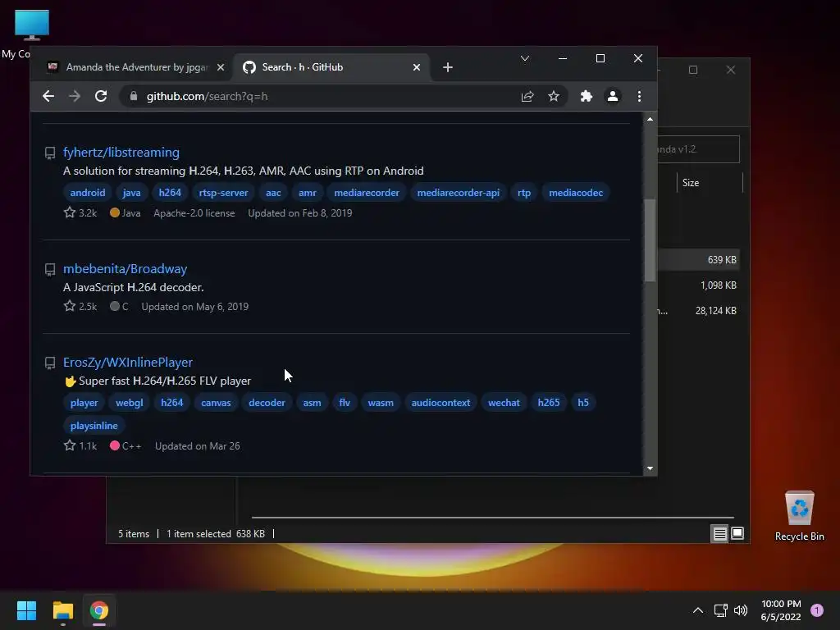Select the rtp topic tag
This screenshot has height=630, width=840.
click(524, 193)
